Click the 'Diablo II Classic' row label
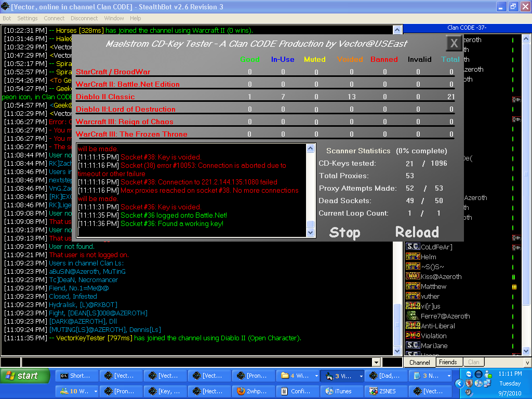Image resolution: width=532 pixels, height=399 pixels. [105, 97]
